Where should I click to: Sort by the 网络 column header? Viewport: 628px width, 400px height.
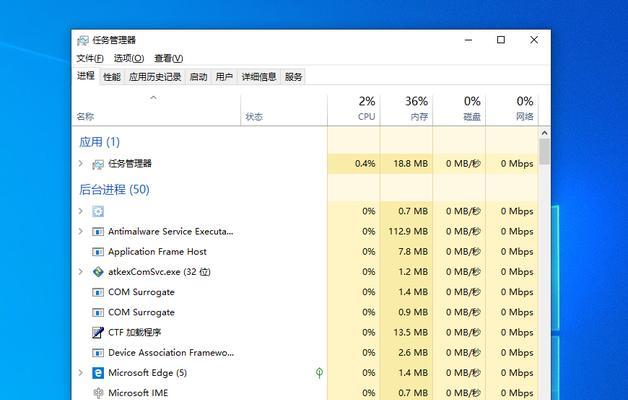tap(512, 110)
